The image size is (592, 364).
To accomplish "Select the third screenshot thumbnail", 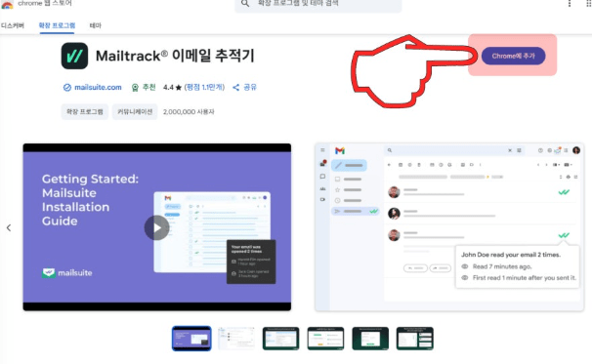I will (x=281, y=339).
